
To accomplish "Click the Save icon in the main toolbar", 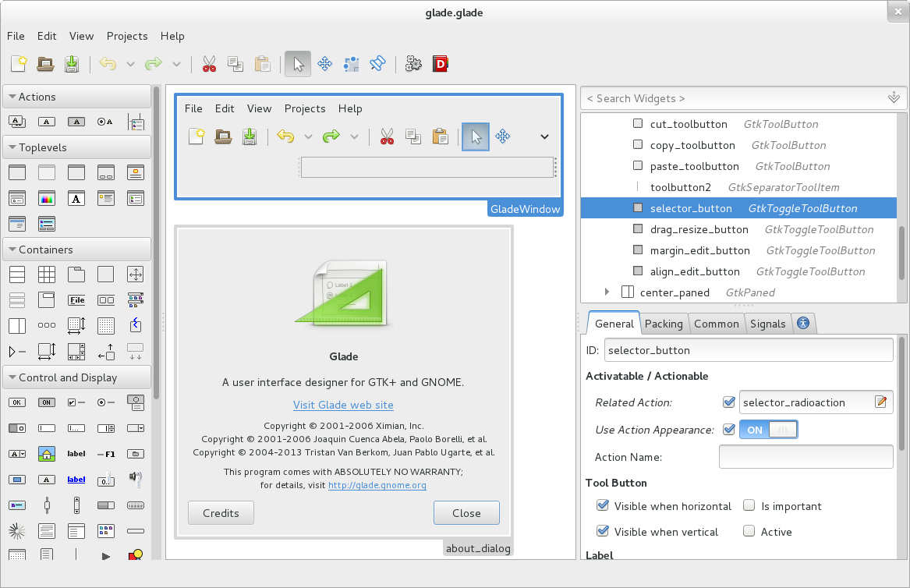I will click(x=72, y=64).
